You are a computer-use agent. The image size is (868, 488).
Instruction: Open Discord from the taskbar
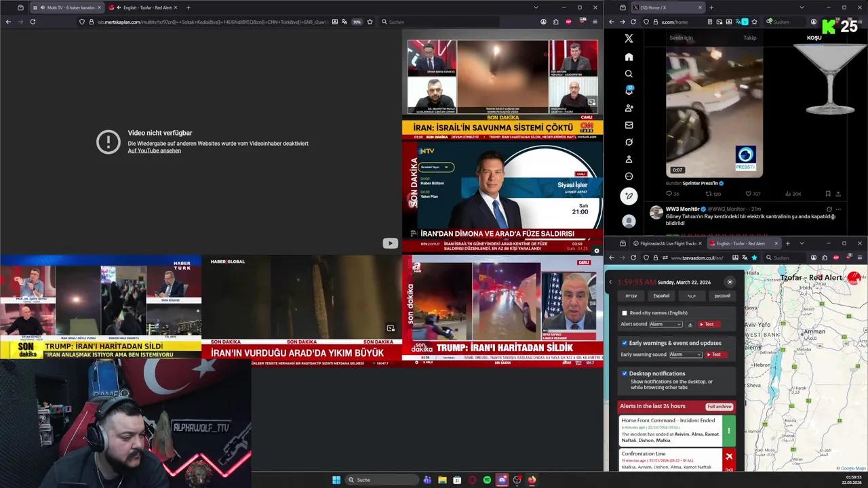(x=502, y=480)
